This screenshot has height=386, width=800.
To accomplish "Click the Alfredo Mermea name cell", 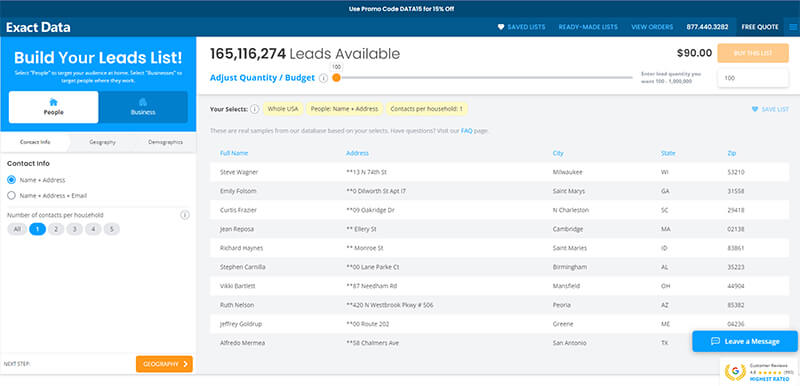I will (241, 343).
